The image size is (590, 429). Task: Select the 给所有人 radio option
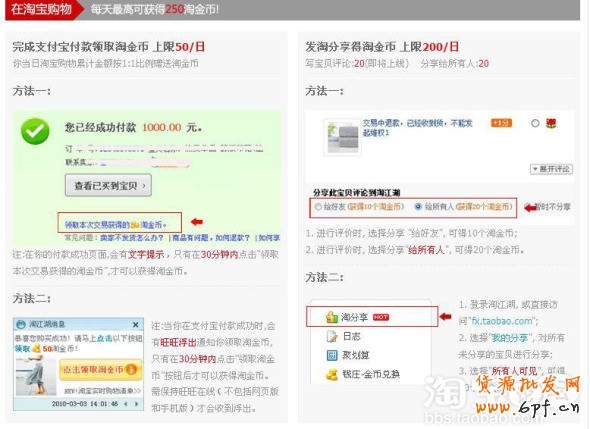[x=418, y=206]
